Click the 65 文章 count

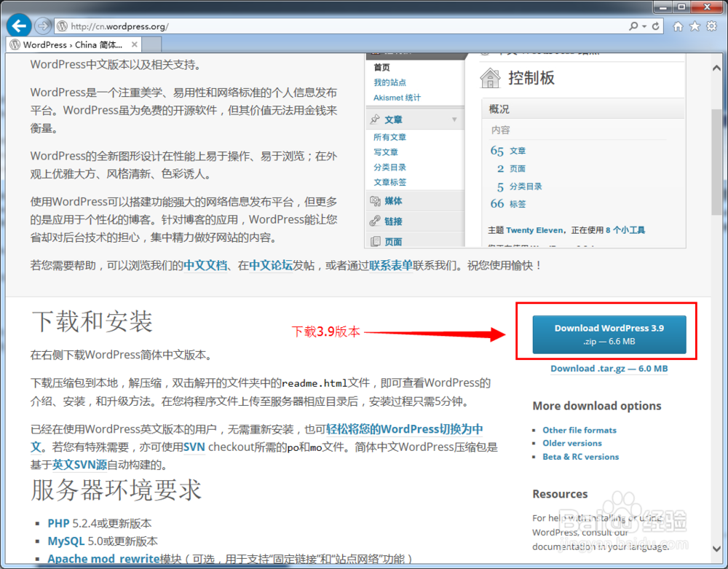pos(508,151)
